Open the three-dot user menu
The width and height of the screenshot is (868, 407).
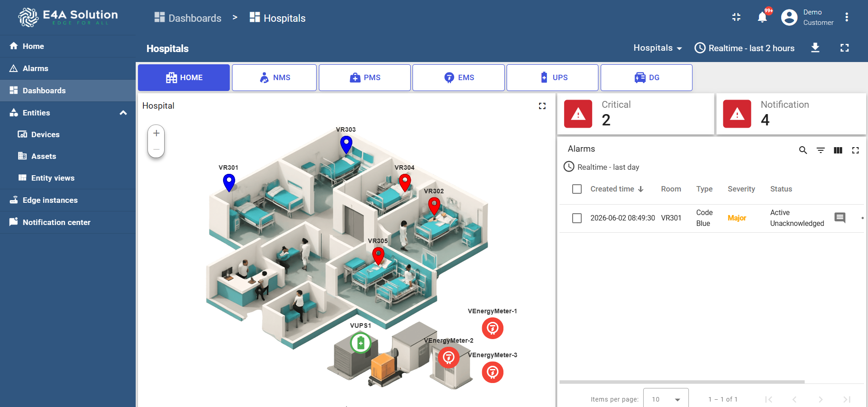coord(847,18)
